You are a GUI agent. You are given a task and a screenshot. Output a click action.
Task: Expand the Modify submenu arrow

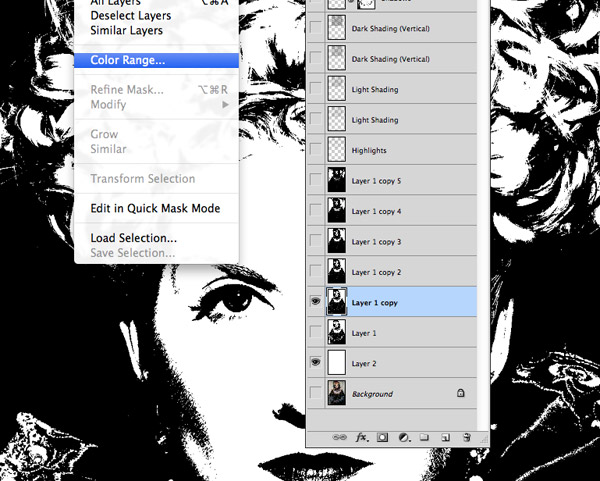click(225, 104)
